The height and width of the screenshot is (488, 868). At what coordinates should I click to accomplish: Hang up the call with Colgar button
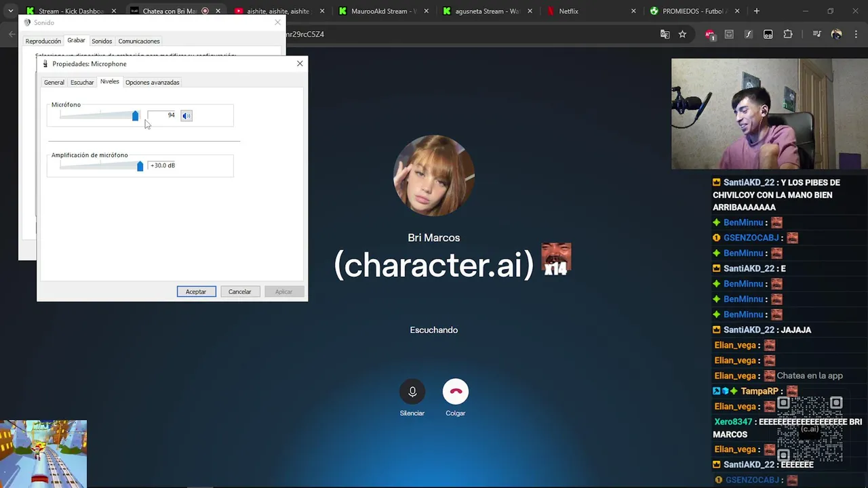pyautogui.click(x=456, y=392)
